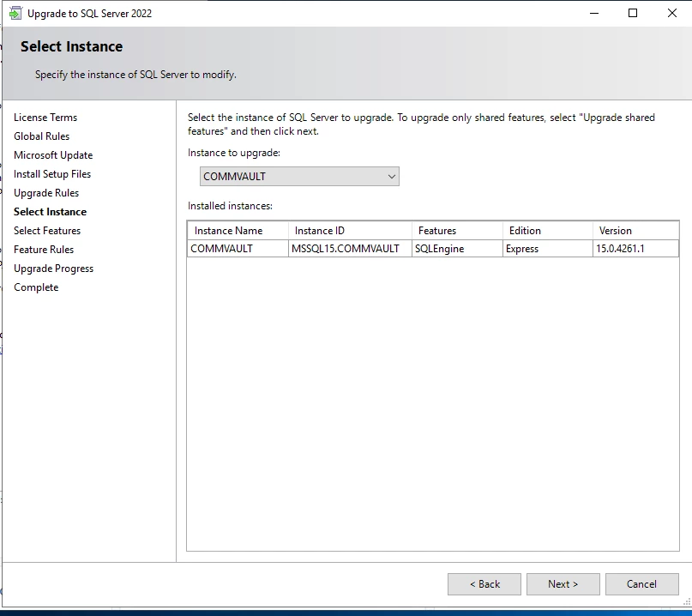Click MSSQL15.COMMVAULT instance ID cell
Image resolution: width=692 pixels, height=616 pixels.
coord(350,249)
